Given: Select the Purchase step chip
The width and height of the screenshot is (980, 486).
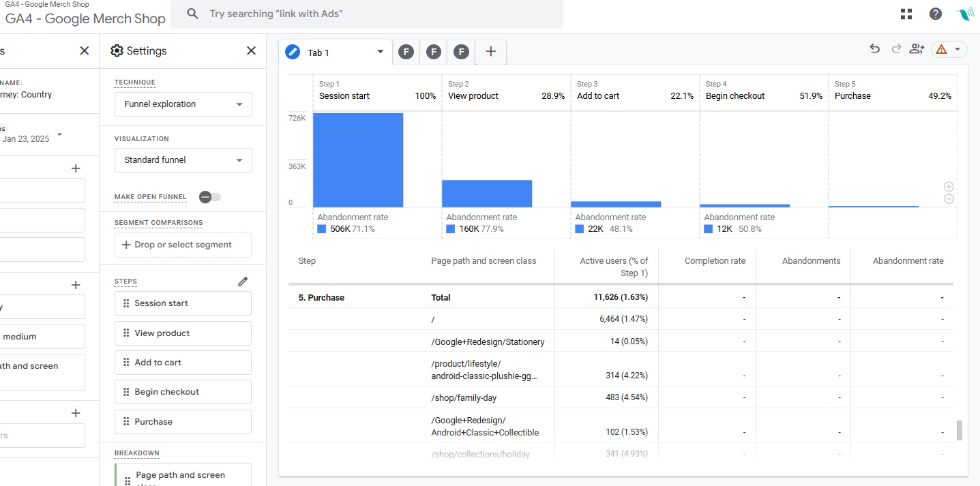Looking at the screenshot, I should 183,422.
